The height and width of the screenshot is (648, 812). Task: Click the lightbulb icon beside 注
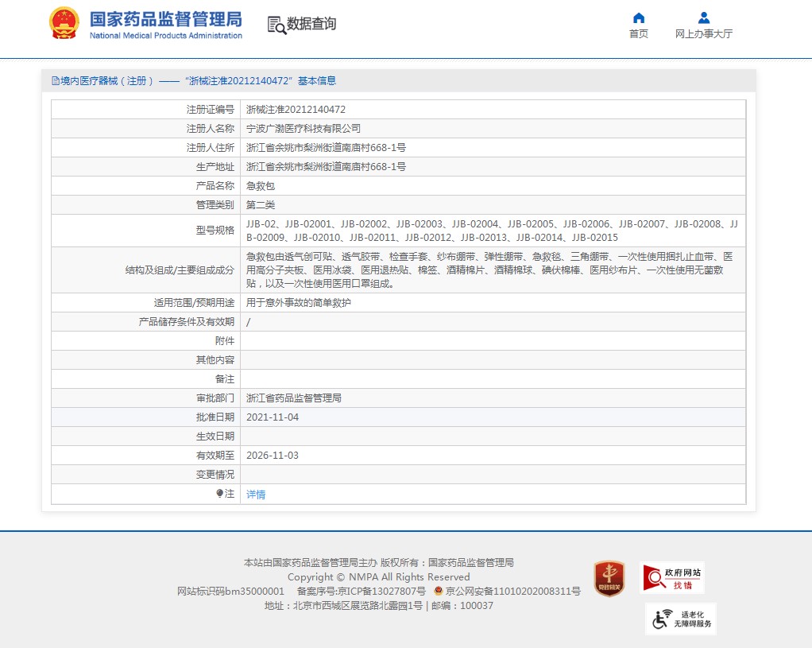[x=220, y=494]
